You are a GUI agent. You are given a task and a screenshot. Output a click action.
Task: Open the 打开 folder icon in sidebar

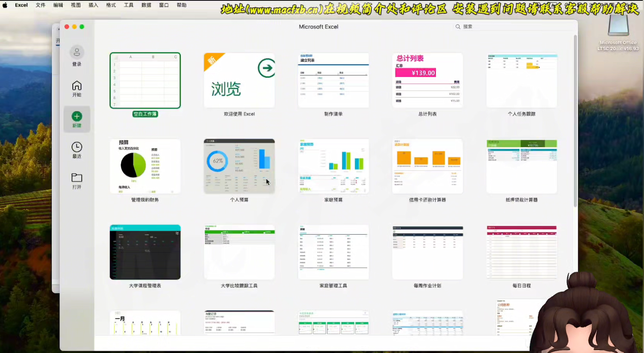(77, 177)
